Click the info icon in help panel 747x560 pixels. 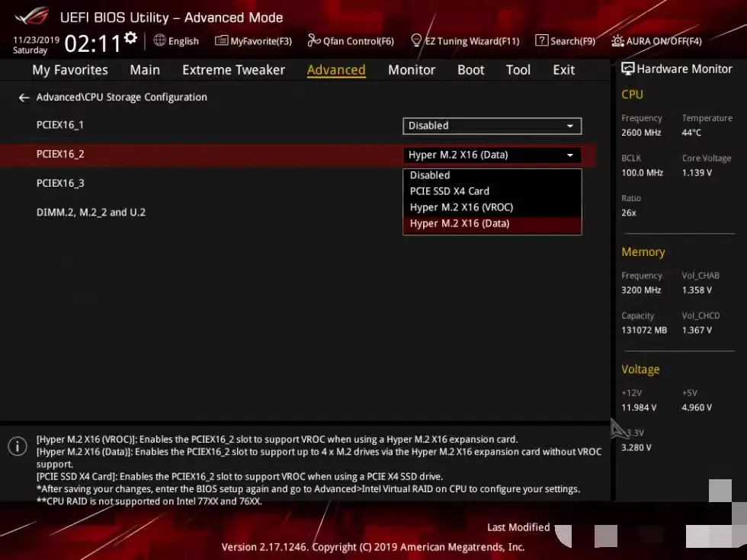pos(18,446)
